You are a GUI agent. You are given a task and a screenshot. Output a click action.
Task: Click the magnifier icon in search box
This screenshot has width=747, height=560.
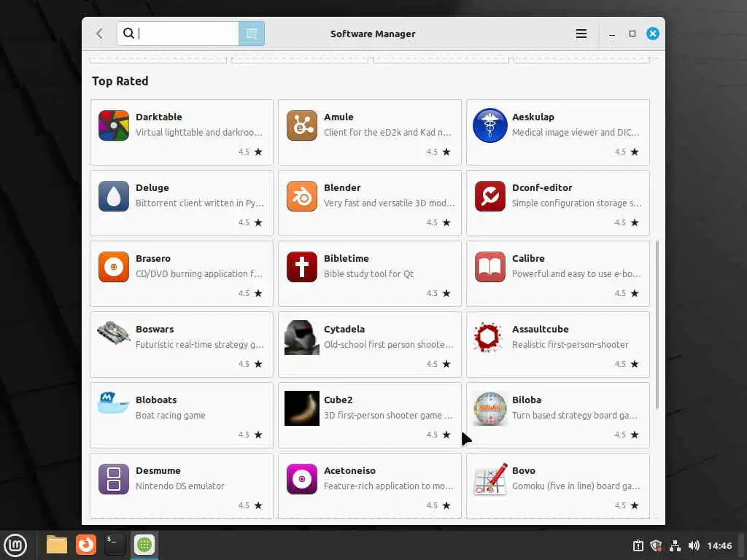click(x=128, y=34)
